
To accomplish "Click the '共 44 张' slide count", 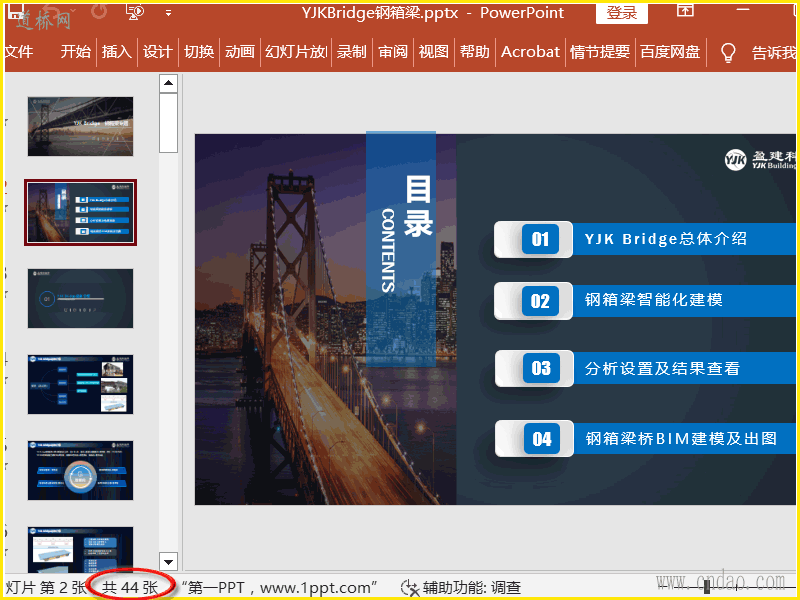I will [x=130, y=588].
